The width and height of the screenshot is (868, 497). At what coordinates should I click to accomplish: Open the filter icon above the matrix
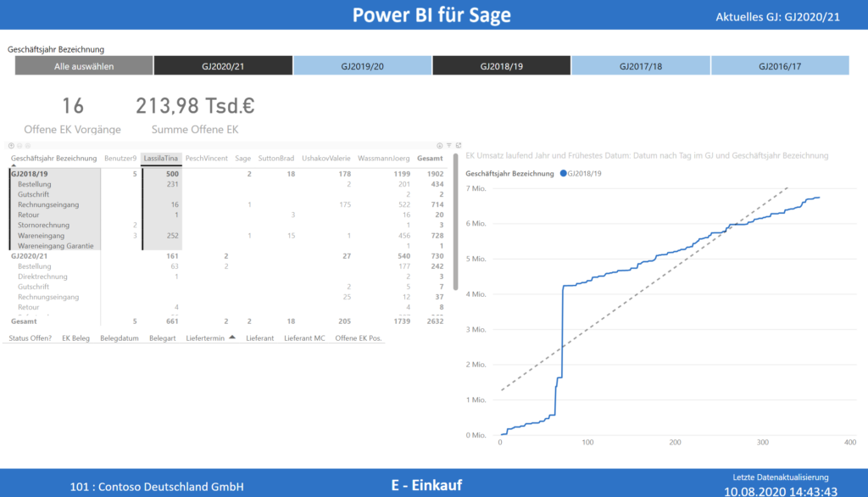click(448, 145)
